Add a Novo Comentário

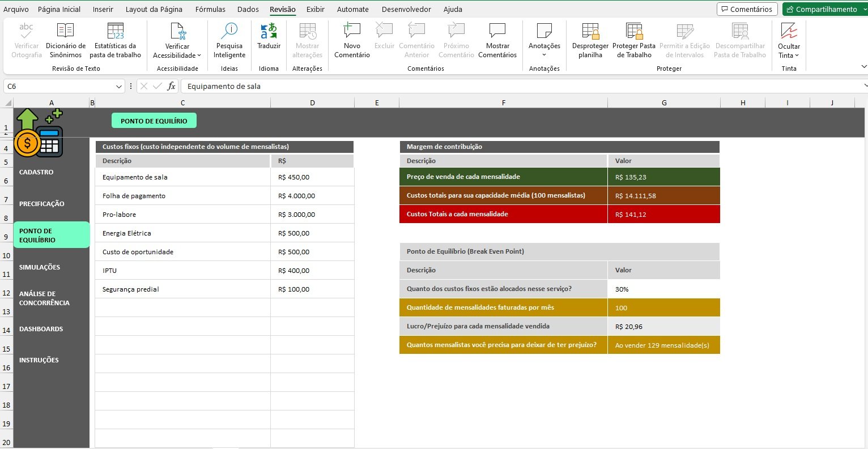(352, 31)
